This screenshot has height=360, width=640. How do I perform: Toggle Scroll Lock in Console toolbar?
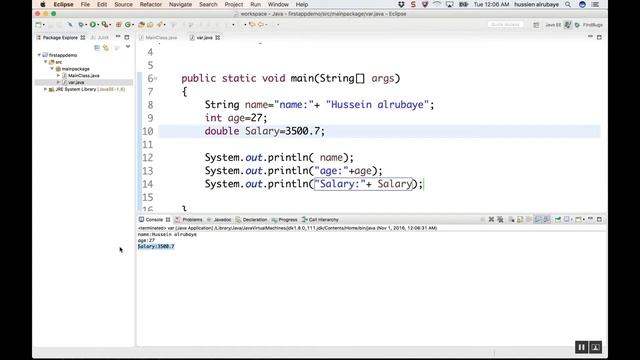click(520, 220)
